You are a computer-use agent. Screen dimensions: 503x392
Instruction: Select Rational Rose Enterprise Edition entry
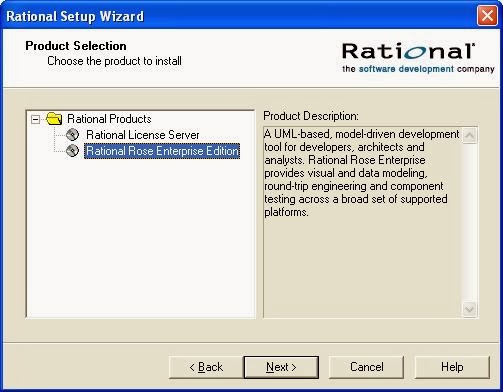point(162,151)
